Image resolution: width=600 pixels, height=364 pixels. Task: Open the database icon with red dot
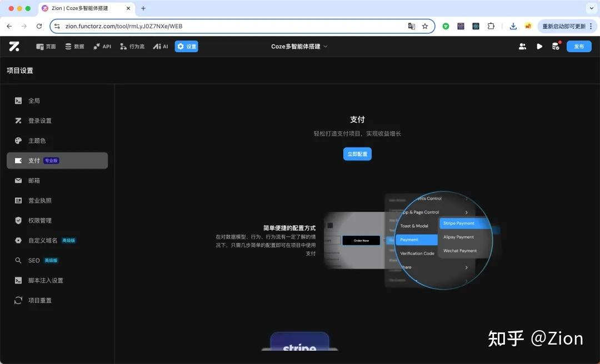pos(556,46)
